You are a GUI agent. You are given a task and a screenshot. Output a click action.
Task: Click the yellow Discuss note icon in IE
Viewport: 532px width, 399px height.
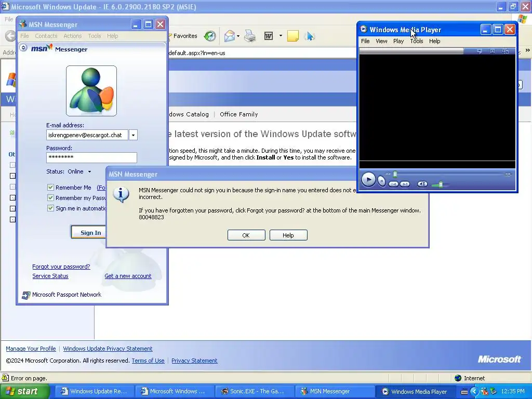point(293,36)
